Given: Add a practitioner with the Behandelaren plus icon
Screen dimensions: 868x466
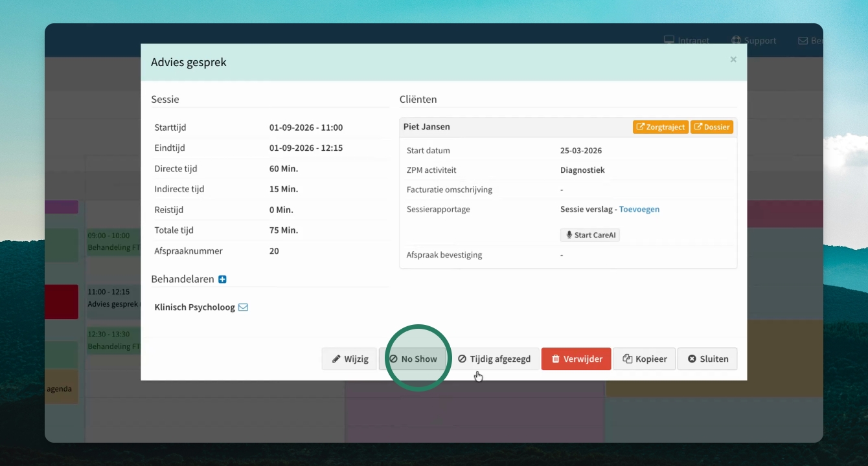Looking at the screenshot, I should 222,280.
